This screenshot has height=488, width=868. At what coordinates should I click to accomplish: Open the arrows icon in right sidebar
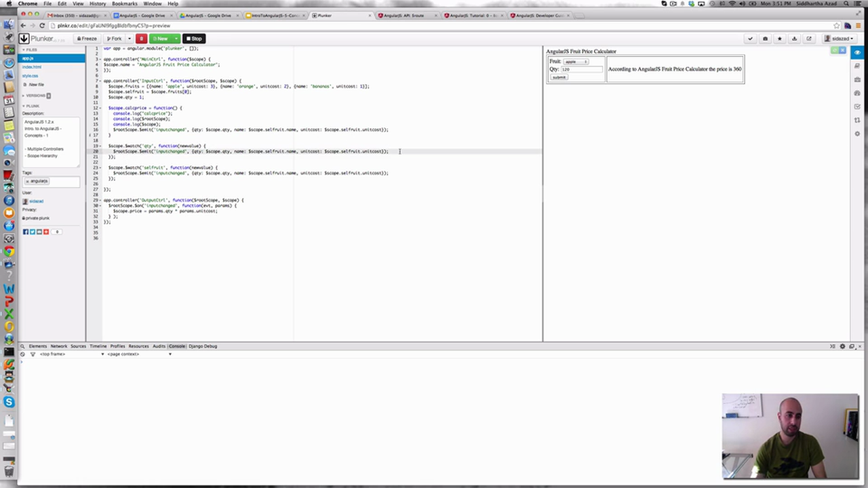coord(858,120)
